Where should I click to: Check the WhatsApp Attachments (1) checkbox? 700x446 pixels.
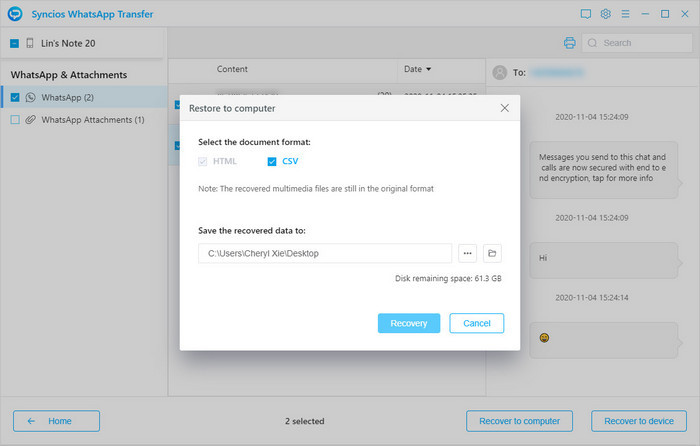point(15,120)
